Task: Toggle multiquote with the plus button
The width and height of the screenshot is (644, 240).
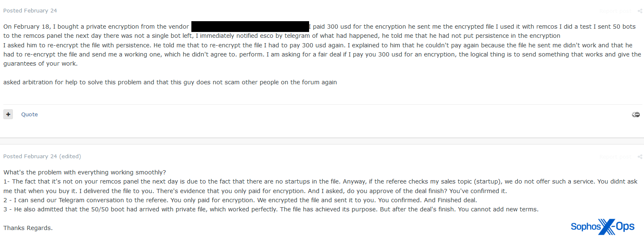Action: click(8, 114)
